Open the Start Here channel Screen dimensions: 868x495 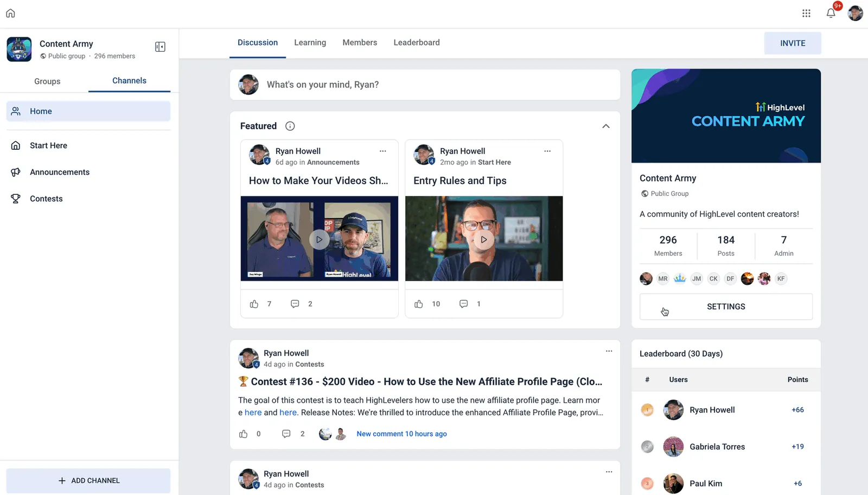88,145
